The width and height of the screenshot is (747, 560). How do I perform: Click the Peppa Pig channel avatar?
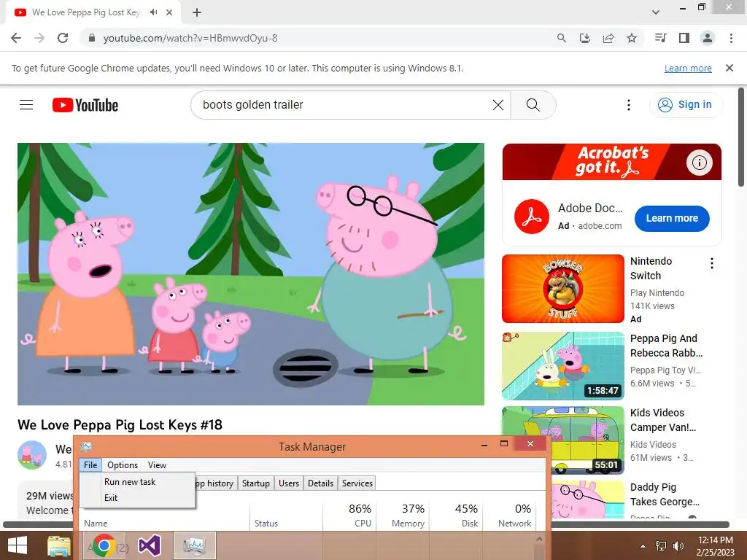[32, 455]
